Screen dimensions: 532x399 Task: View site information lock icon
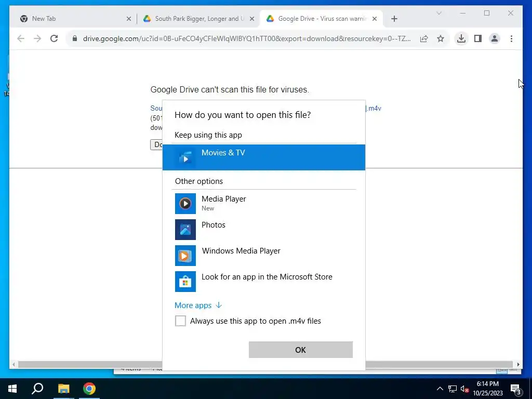pos(75,38)
